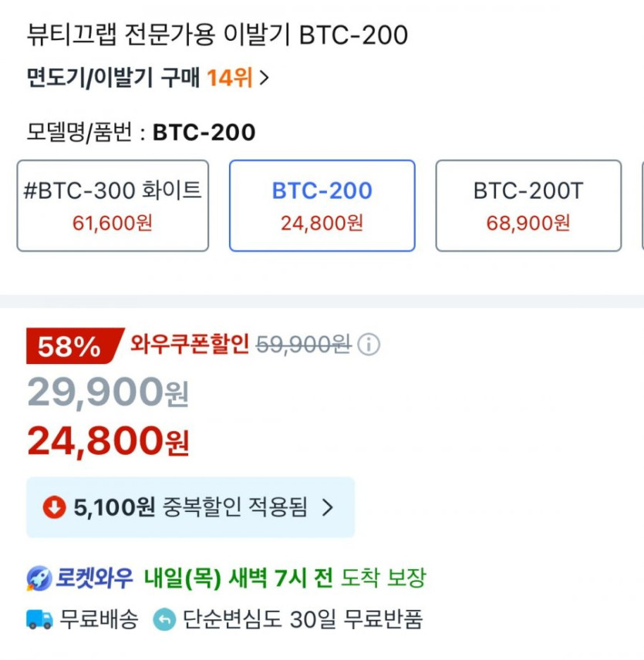Viewport: 644px width, 660px height.
Task: Tap the blue delivery truck icon
Action: (x=39, y=618)
